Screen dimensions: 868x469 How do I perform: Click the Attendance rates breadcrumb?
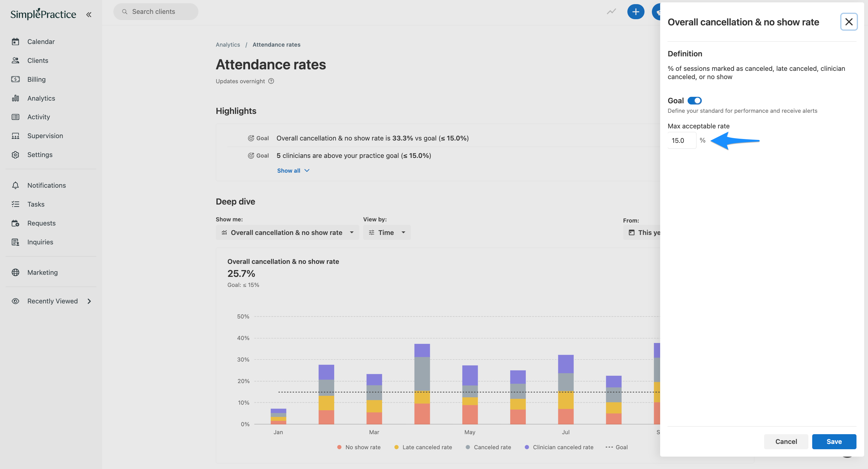tap(276, 45)
